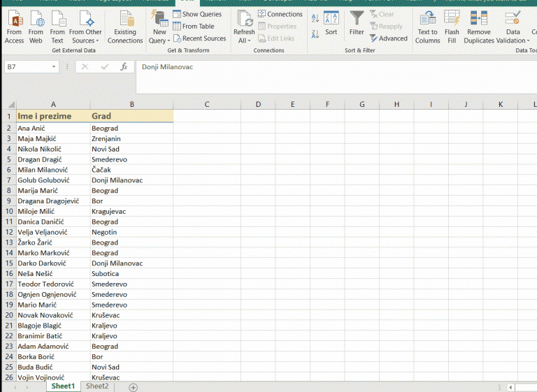Select cell containing Čačak
This screenshot has height=392, width=537.
[x=132, y=170]
